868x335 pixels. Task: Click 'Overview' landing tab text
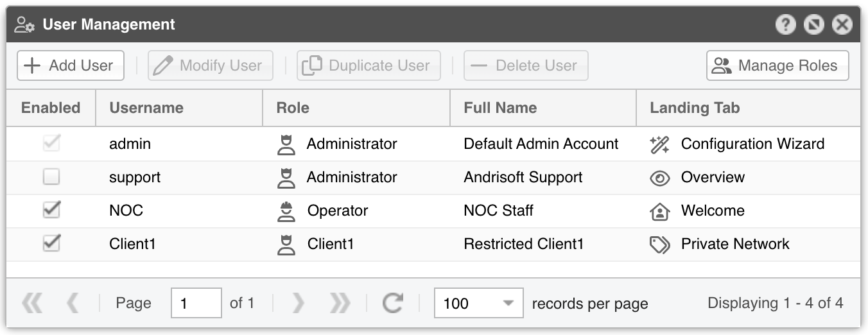point(713,177)
